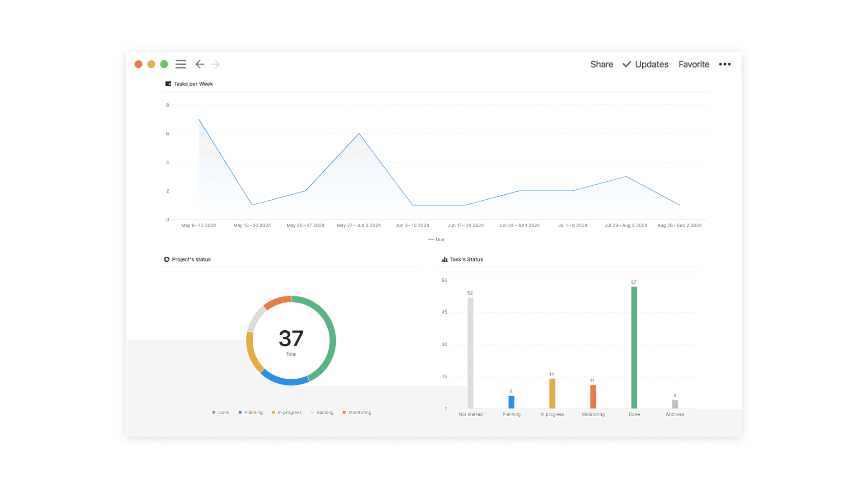
Task: Open the Updates panel
Action: [651, 64]
